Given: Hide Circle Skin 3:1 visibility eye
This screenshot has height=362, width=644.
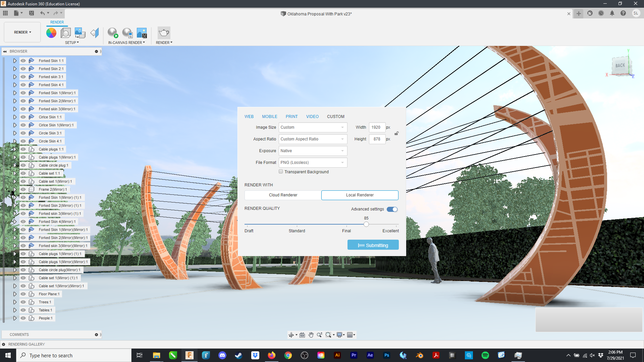Looking at the screenshot, I should [23, 133].
